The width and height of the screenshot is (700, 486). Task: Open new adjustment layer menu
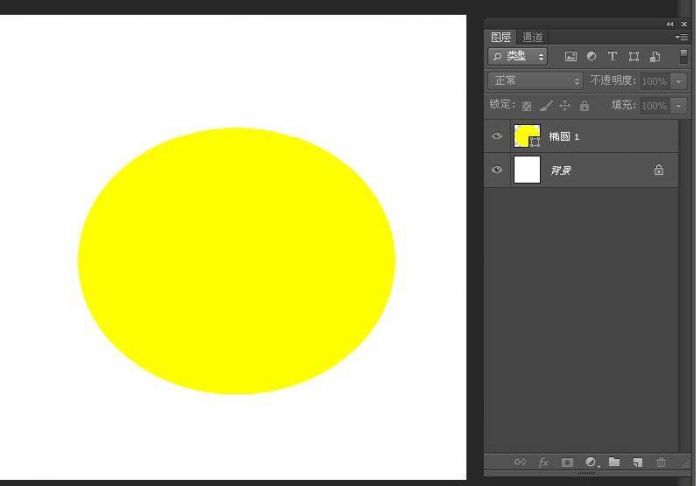pos(591,462)
